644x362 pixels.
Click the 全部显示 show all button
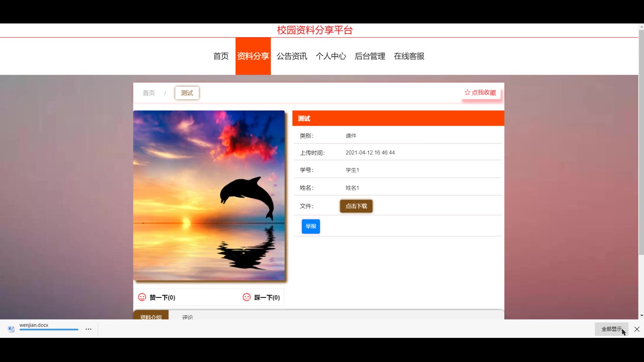[x=612, y=329]
